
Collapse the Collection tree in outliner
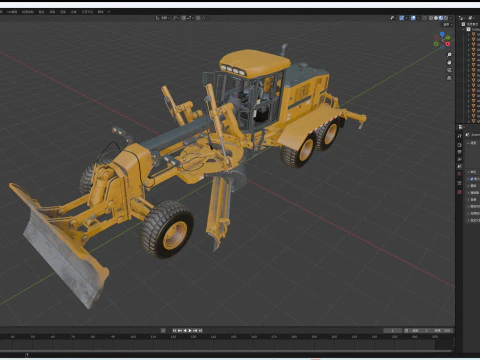(x=463, y=29)
